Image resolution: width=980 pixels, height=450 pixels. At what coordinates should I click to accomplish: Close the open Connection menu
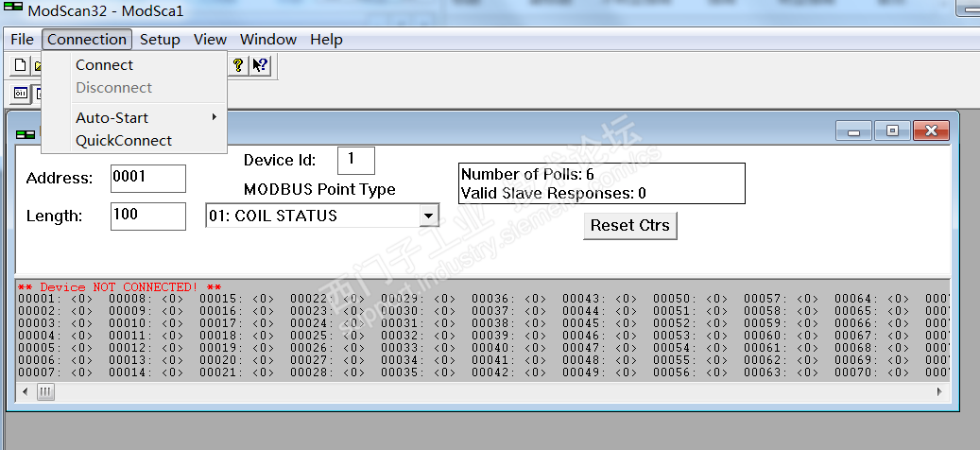pos(87,40)
